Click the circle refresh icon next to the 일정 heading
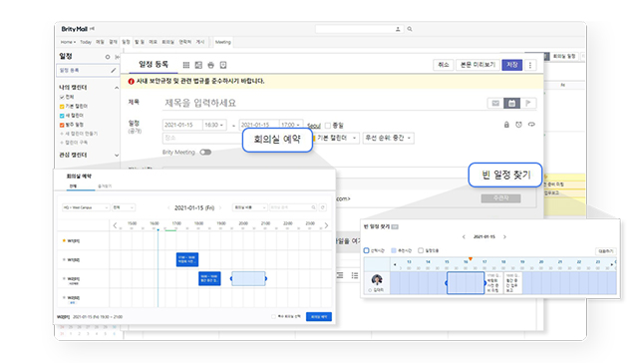The width and height of the screenshot is (644, 363). coord(108,57)
